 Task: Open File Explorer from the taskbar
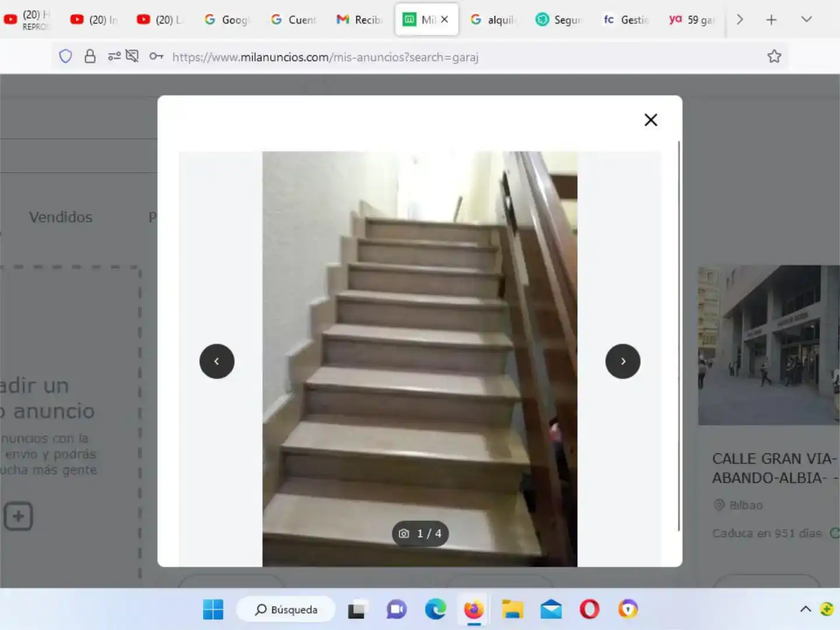pos(512,610)
